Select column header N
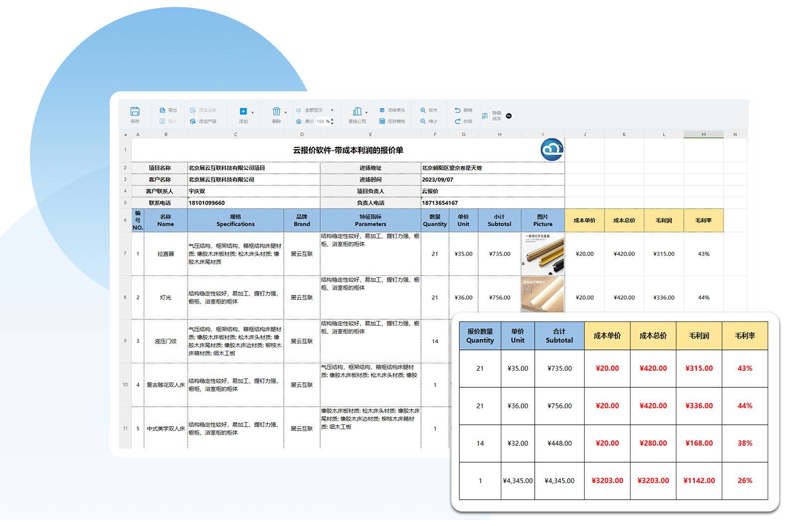 point(735,134)
